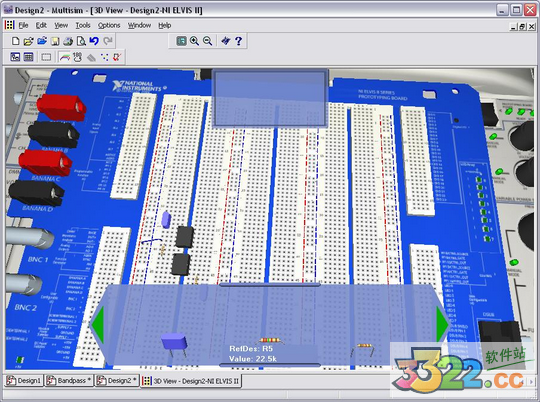Open the View menu

click(x=61, y=25)
